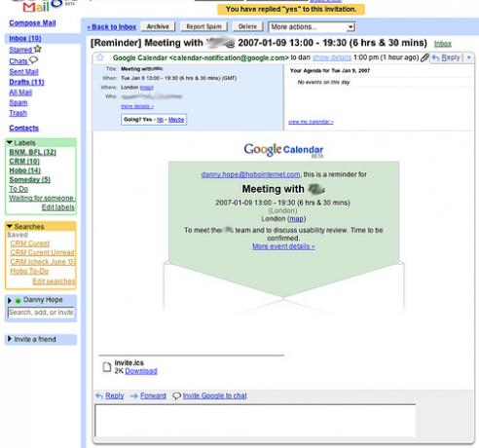This screenshot has width=479, height=448.
Task: Answer Maybe to the Going prompt
Action: [176, 120]
